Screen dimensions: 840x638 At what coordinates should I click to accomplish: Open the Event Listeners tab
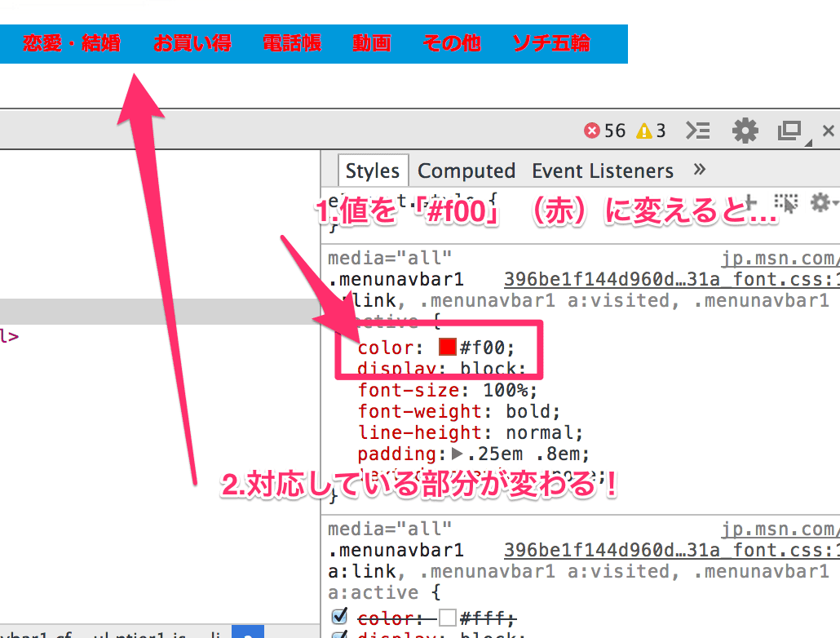(x=603, y=171)
